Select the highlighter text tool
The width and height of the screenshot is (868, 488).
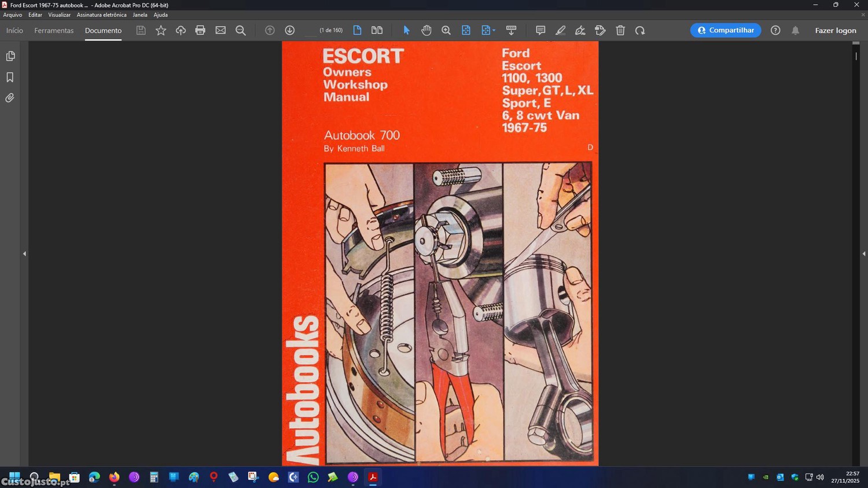[x=560, y=30]
